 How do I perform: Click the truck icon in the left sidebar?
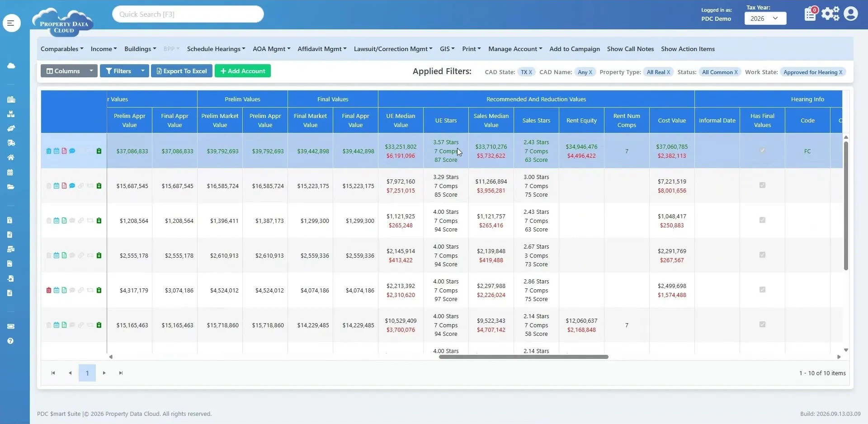11,143
